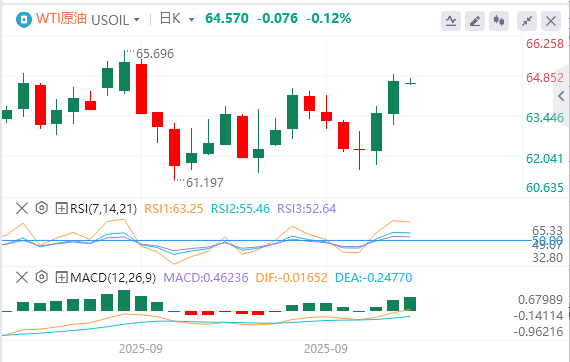
Task: Expand the right side panel arrow
Action: 561,96
